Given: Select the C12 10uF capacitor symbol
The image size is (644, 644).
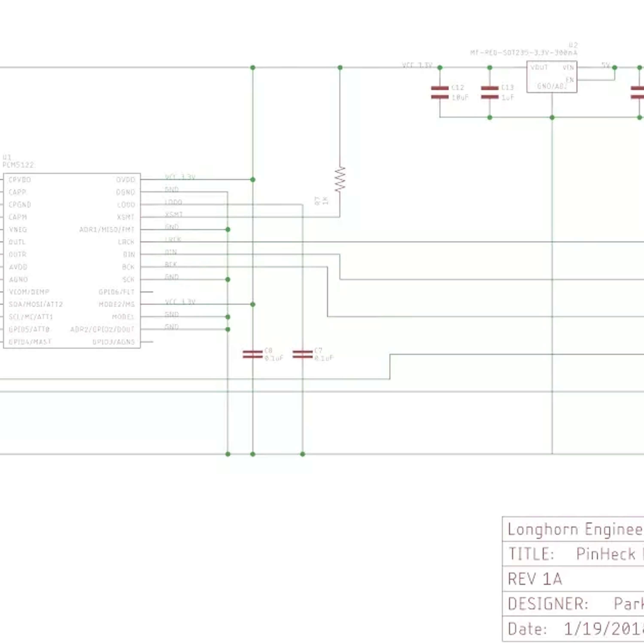Looking at the screenshot, I should (440, 92).
